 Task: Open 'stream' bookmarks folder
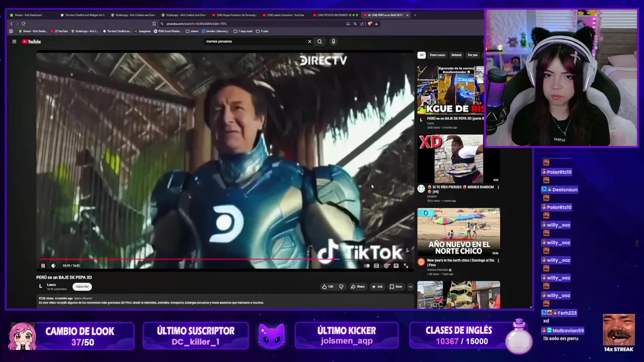(x=192, y=31)
